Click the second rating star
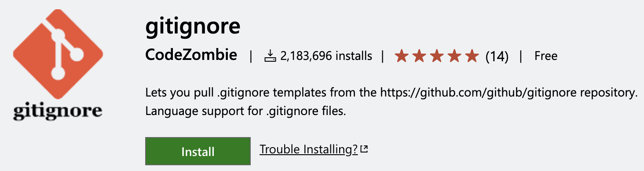This screenshot has height=171, width=644. [x=418, y=56]
